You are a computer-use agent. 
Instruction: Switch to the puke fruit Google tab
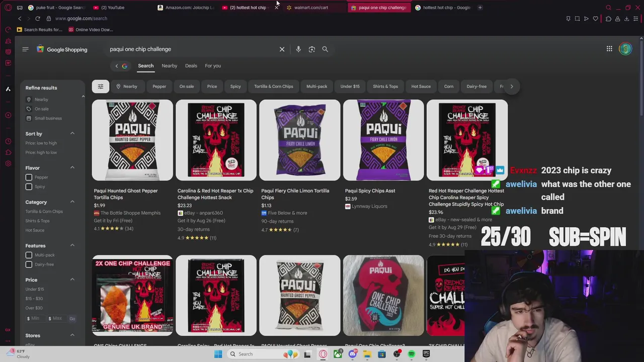(x=57, y=8)
